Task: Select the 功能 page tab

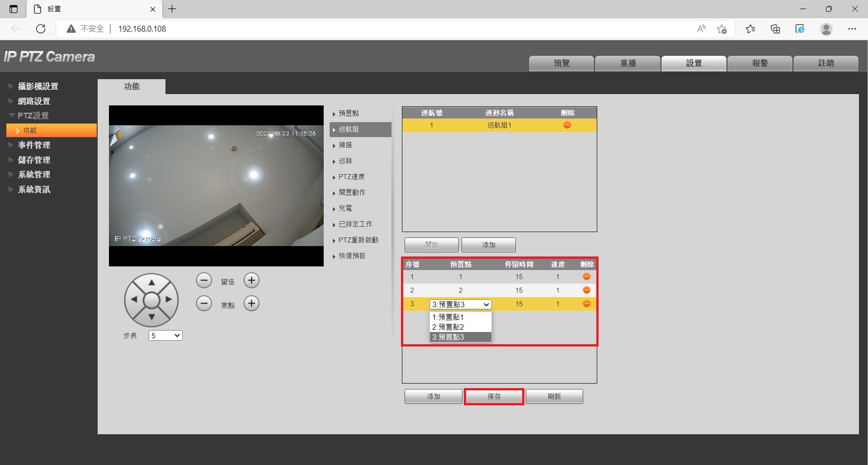Action: click(132, 86)
